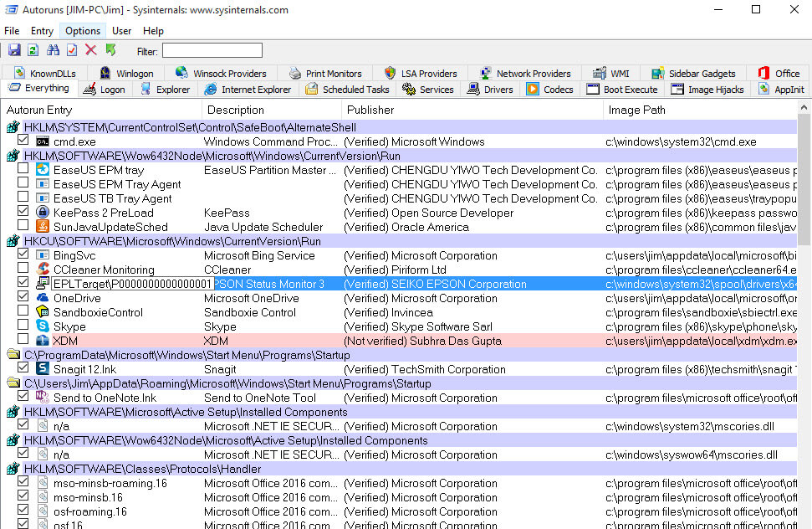Select the HKCU CurrentVersion\Run registry row
812x529 pixels.
(400, 241)
